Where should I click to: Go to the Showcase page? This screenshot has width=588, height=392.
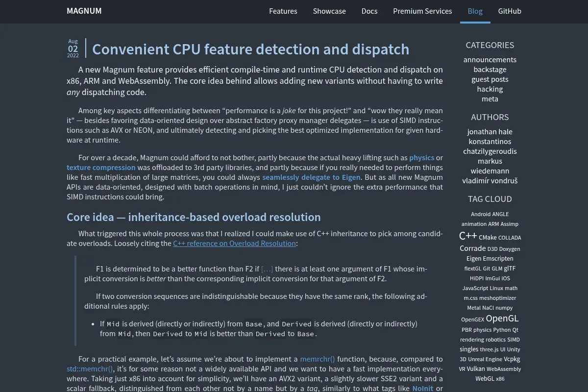329,11
